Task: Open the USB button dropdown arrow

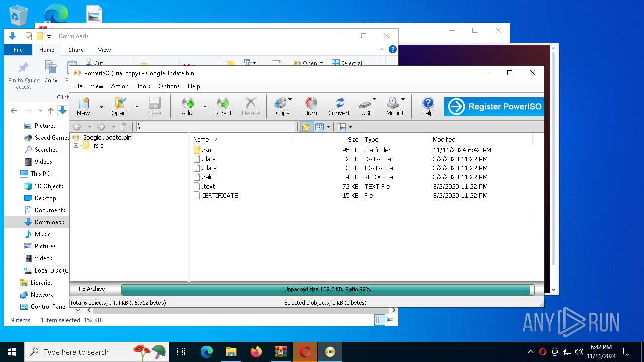Action: (374, 100)
